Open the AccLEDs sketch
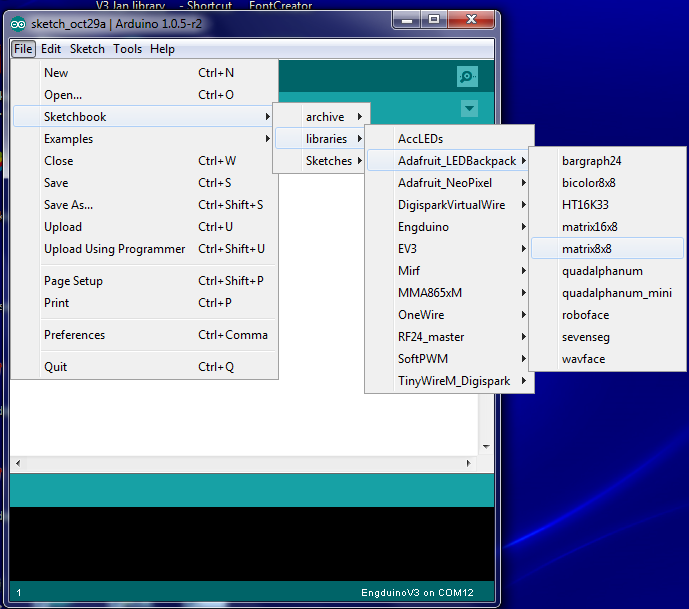 click(450, 139)
